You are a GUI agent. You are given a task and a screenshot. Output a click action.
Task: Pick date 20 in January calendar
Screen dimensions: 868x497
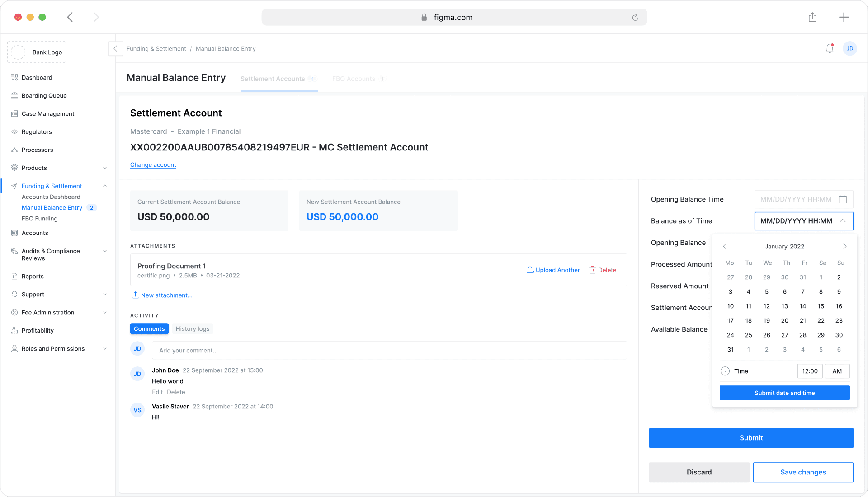pos(785,320)
